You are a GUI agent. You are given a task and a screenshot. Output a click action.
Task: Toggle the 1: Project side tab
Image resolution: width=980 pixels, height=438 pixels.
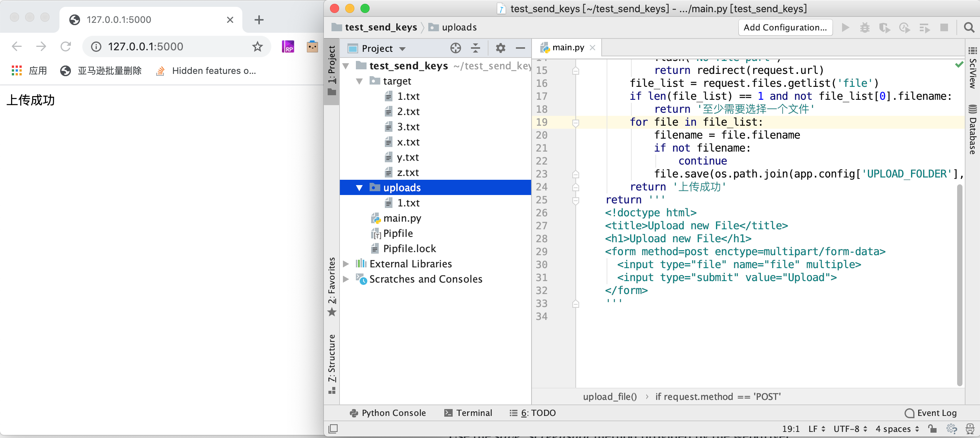point(332,71)
